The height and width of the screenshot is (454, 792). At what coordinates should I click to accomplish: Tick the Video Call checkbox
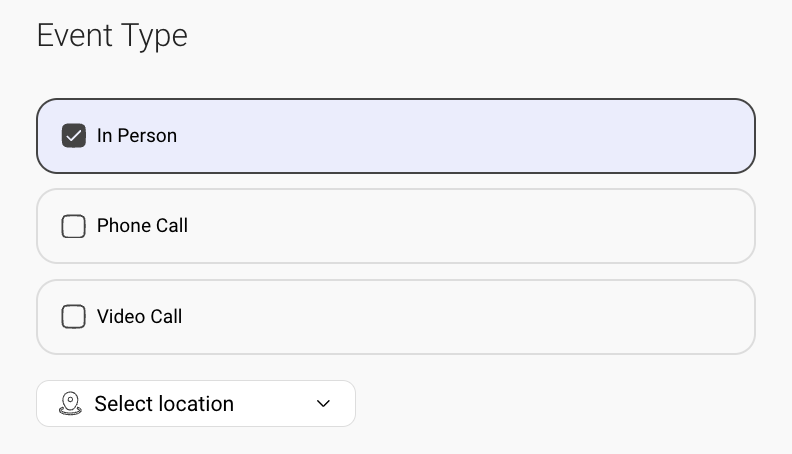point(74,317)
